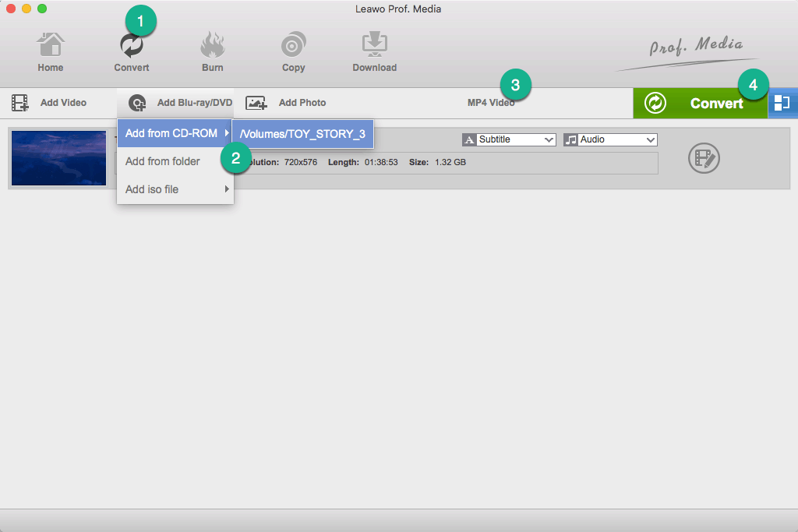The height and width of the screenshot is (532, 798).
Task: Minimize window with the yellow button
Action: [x=26, y=9]
